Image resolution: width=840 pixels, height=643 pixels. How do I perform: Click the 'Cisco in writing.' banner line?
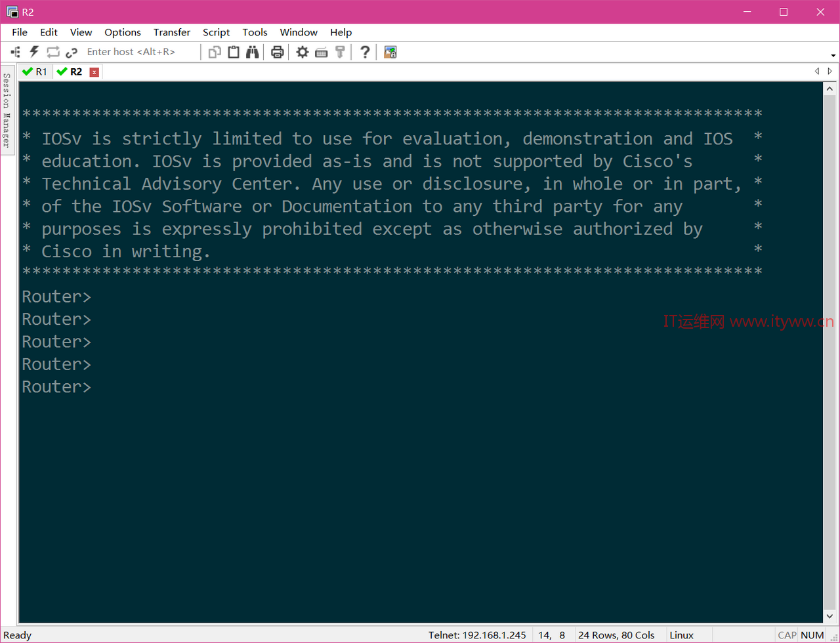pos(126,251)
